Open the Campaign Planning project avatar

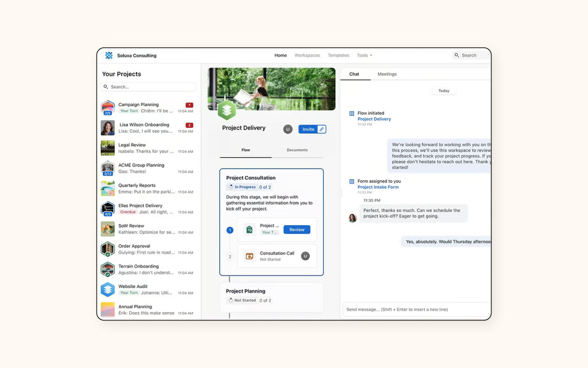pyautogui.click(x=108, y=107)
